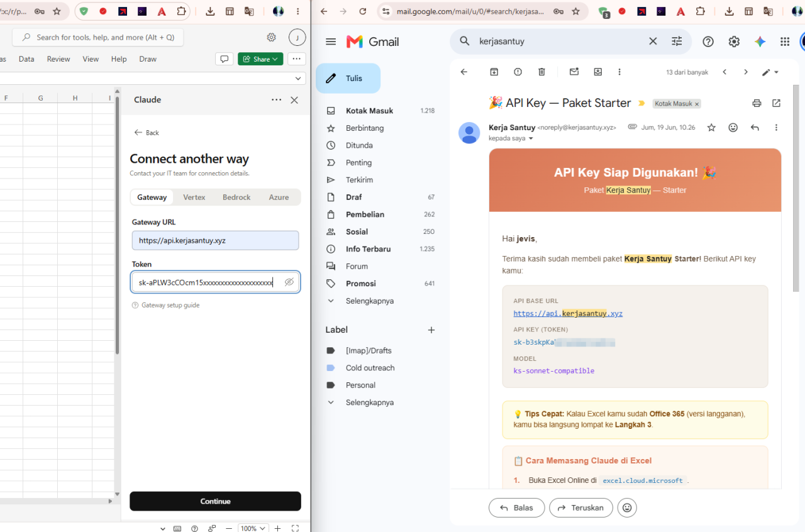Image resolution: width=805 pixels, height=532 pixels.
Task: Go back to Gmail search results
Action: point(464,72)
